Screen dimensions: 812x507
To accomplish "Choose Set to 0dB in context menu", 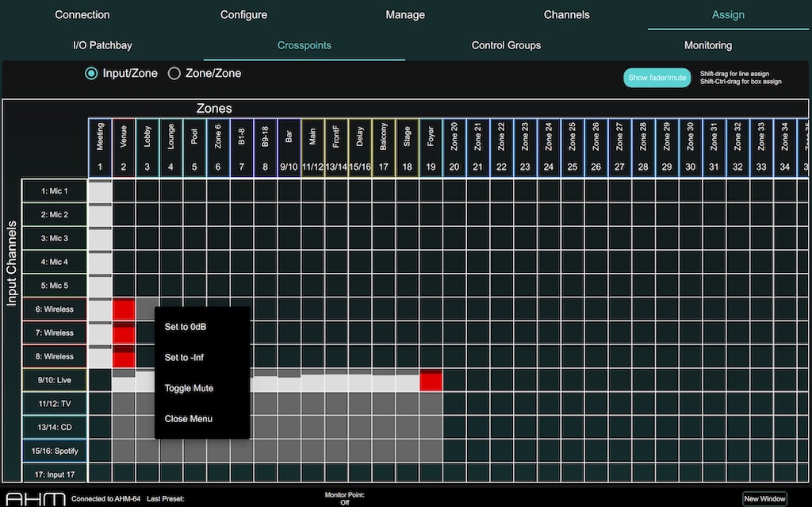I will (x=186, y=327).
